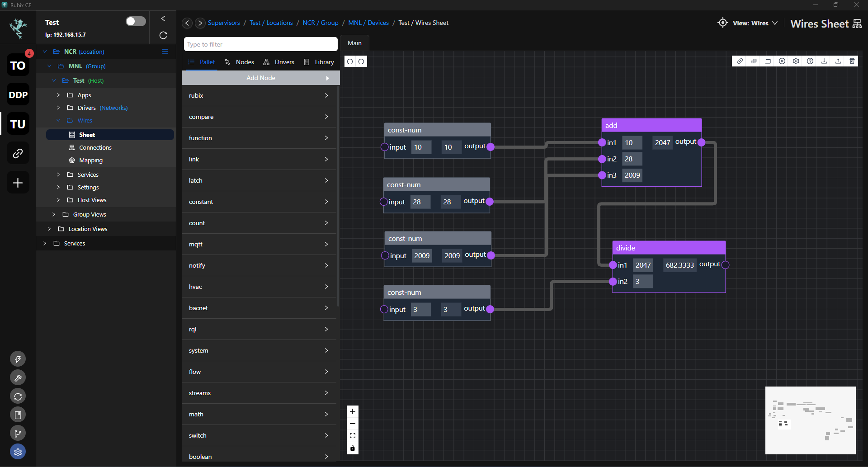Screen dimensions: 868x467
Task: Click the chain link icon in left rail
Action: (x=18, y=153)
